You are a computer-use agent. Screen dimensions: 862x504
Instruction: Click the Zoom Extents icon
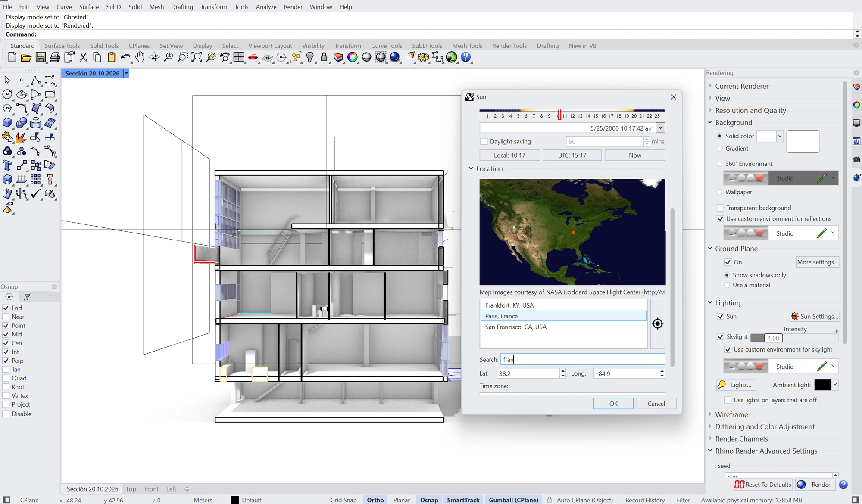coord(197,57)
